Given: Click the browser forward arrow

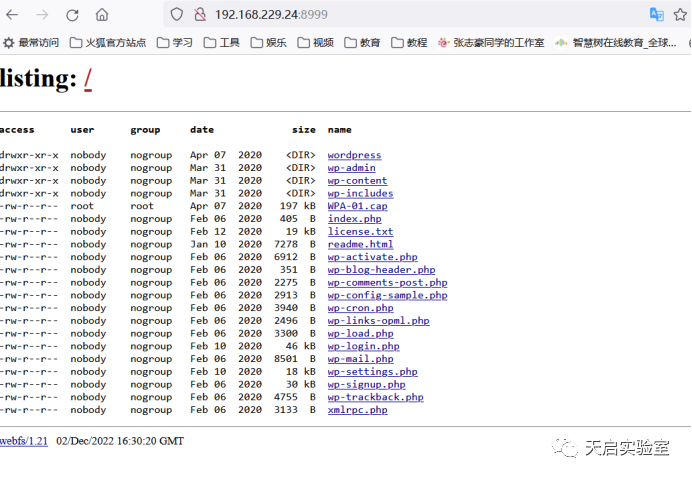Looking at the screenshot, I should point(42,15).
